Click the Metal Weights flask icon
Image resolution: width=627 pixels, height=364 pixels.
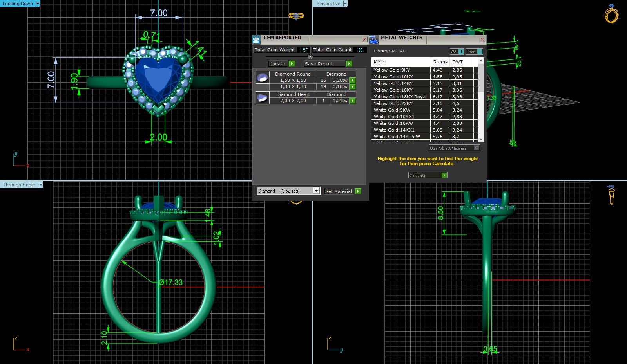point(373,40)
